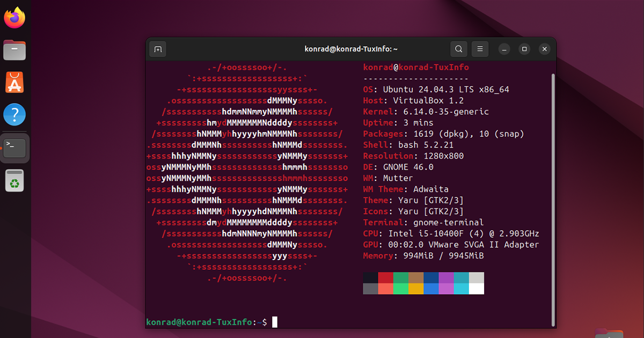Click the WM Theme Adwaita line
The width and height of the screenshot is (644, 338).
(406, 189)
